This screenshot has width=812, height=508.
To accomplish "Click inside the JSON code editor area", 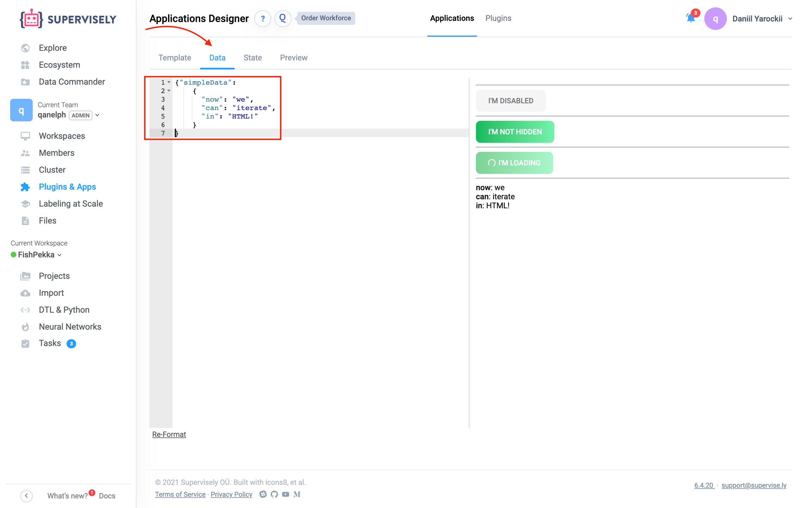I will tap(317, 247).
